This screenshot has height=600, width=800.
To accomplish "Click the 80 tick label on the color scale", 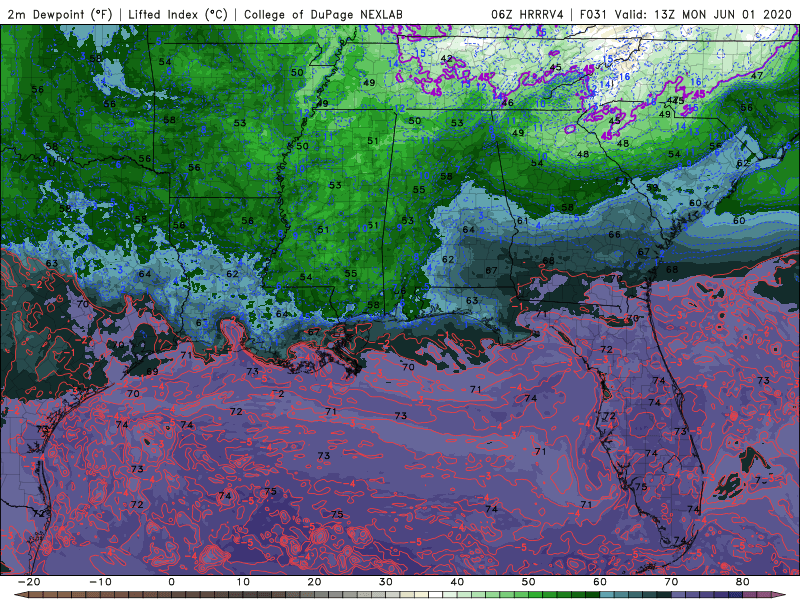I will (742, 582).
